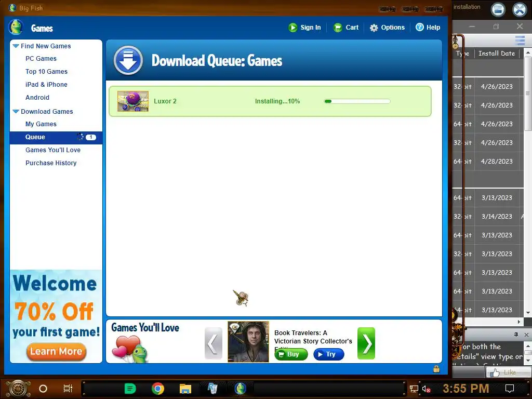Click the 3/14/2023 install date cell
This screenshot has width=532, height=399.
(497, 217)
